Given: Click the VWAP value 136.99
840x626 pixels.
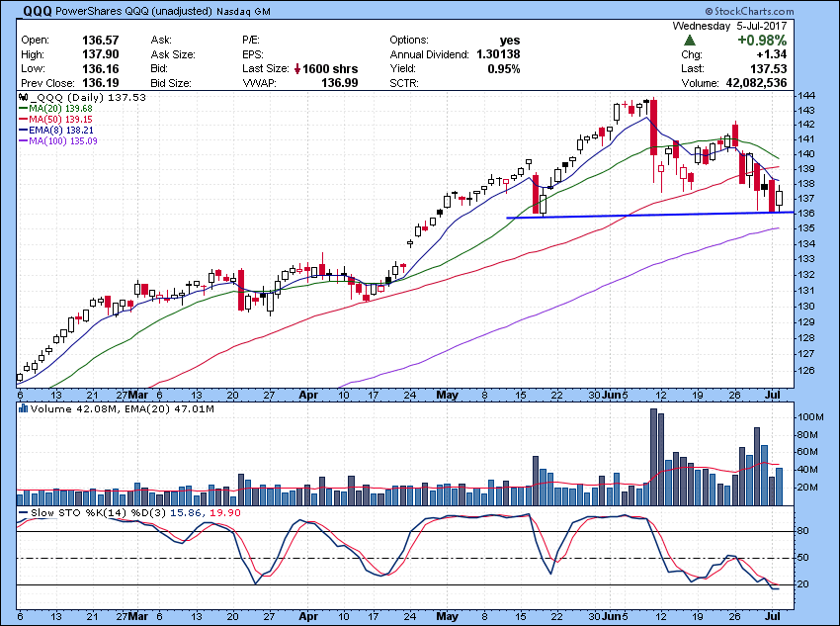Looking at the screenshot, I should (340, 83).
